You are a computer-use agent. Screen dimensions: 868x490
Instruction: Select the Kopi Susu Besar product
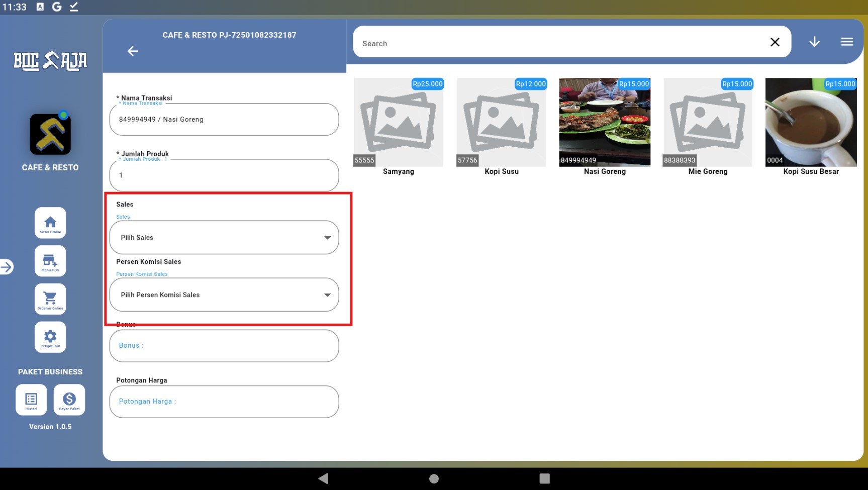pyautogui.click(x=811, y=122)
